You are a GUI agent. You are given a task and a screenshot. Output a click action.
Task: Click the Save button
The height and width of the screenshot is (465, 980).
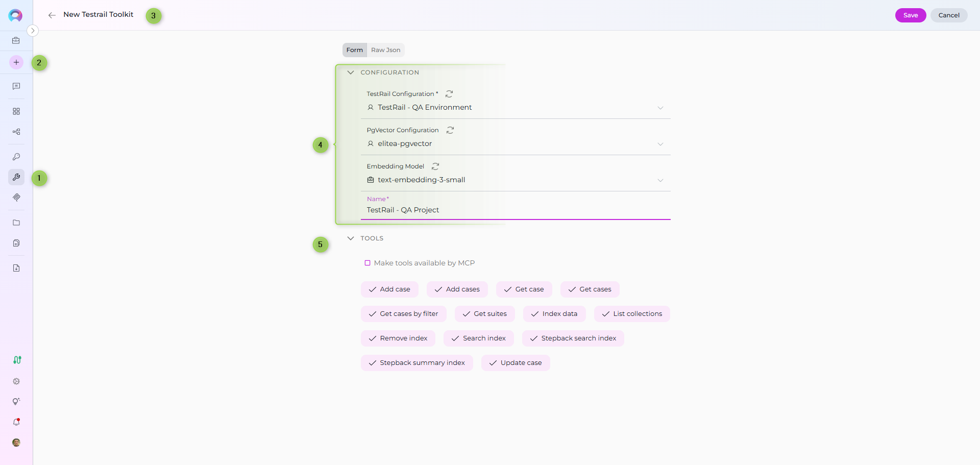[x=910, y=15]
